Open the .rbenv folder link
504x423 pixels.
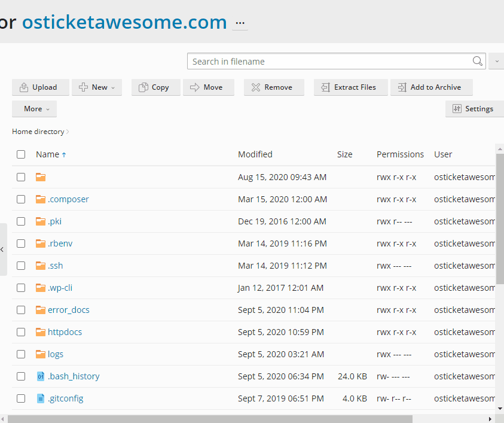(x=60, y=244)
